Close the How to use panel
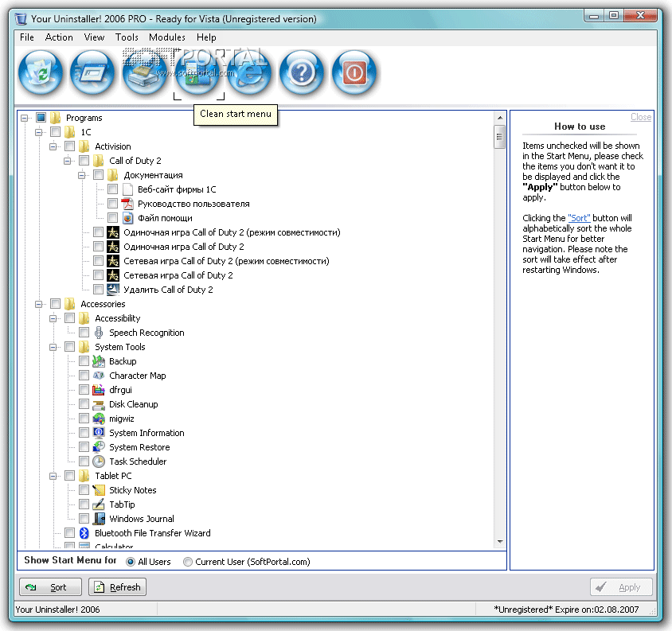 (641, 117)
